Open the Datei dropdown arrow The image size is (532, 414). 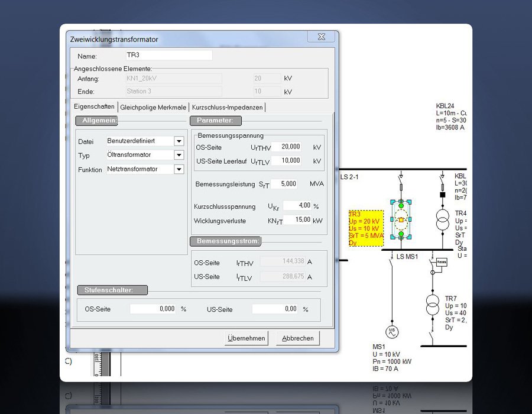click(x=179, y=141)
